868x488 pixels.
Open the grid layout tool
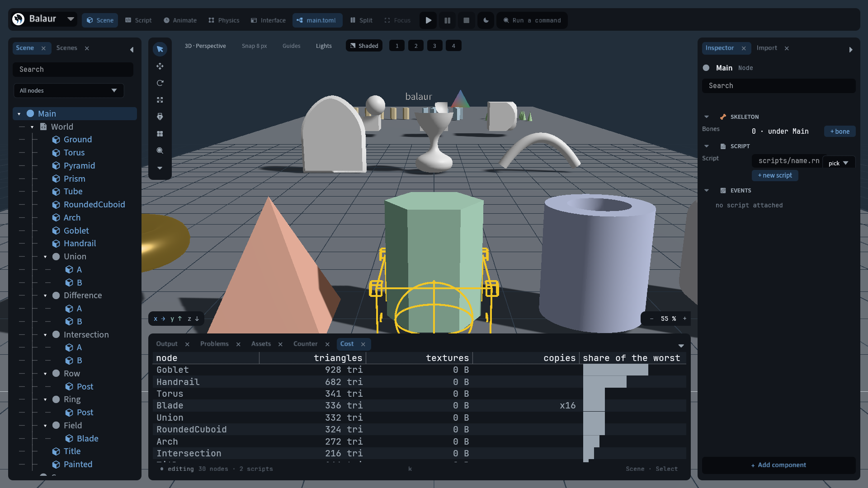[x=160, y=134]
